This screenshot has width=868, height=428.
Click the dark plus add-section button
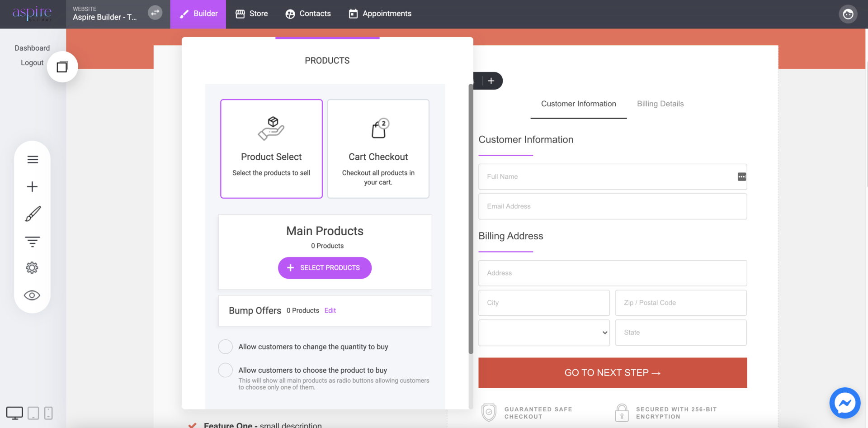click(491, 81)
